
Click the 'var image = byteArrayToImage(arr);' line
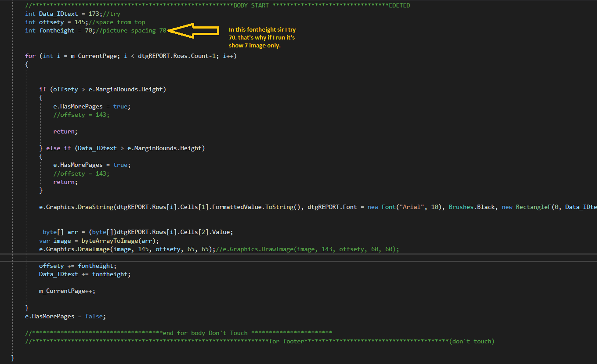[x=99, y=241]
